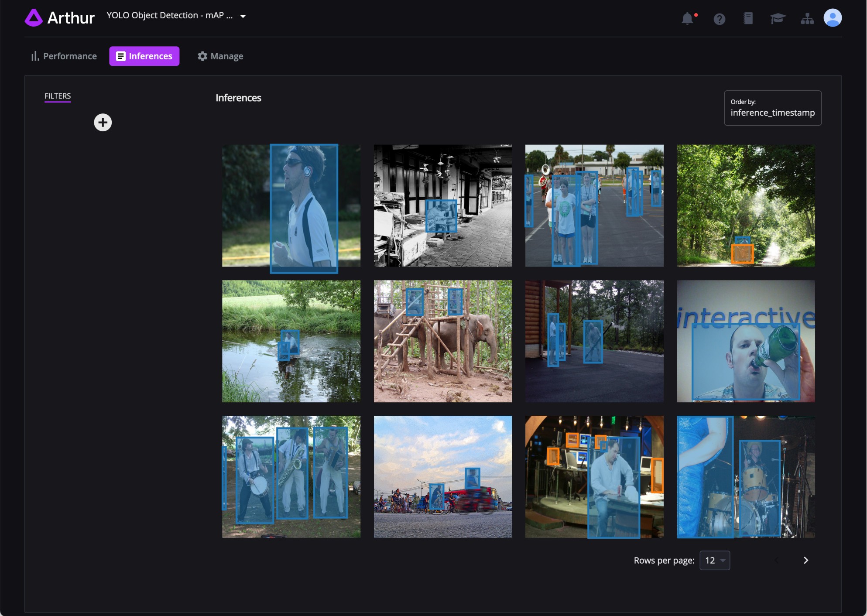The image size is (867, 616).
Task: Add a new filter with the plus button
Action: 103,122
